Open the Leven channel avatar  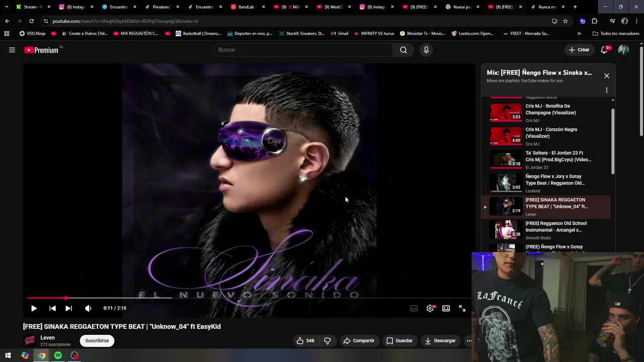click(x=30, y=340)
